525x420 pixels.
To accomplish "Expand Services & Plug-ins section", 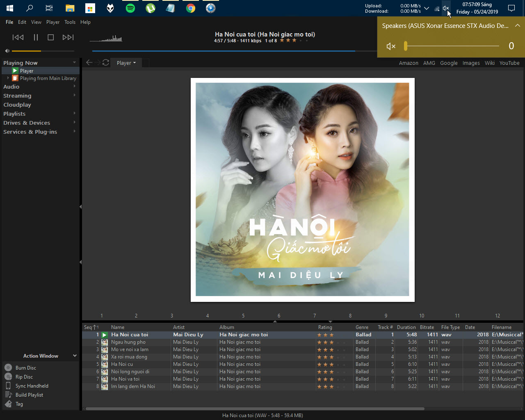I will click(74, 132).
